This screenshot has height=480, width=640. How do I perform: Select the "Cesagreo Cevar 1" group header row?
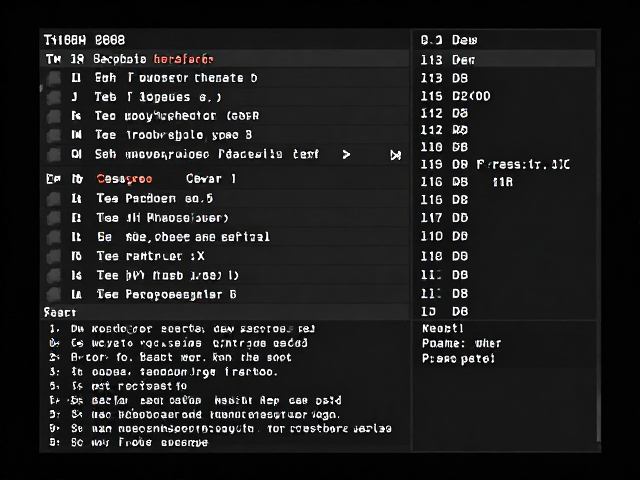coord(225,179)
